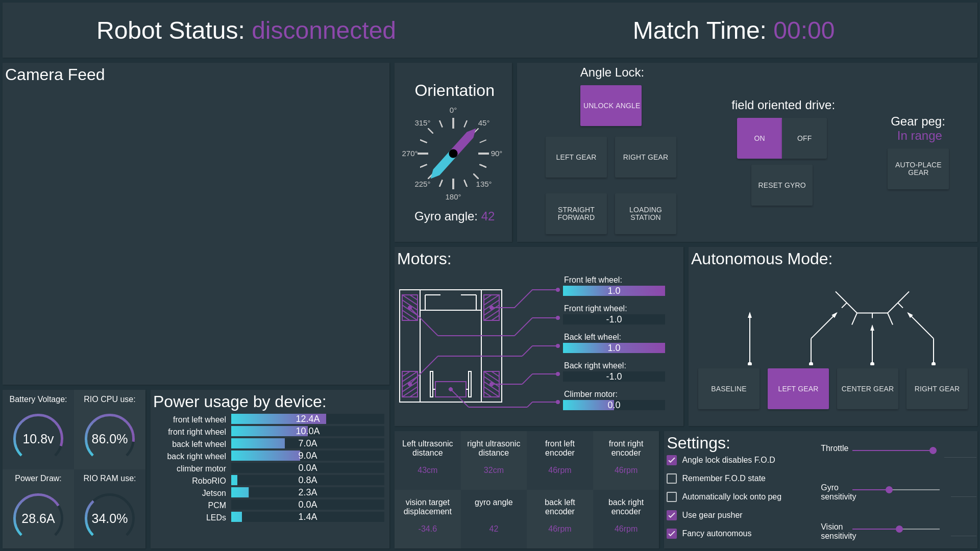
Task: Click the RESET GYRO button icon
Action: click(x=781, y=185)
